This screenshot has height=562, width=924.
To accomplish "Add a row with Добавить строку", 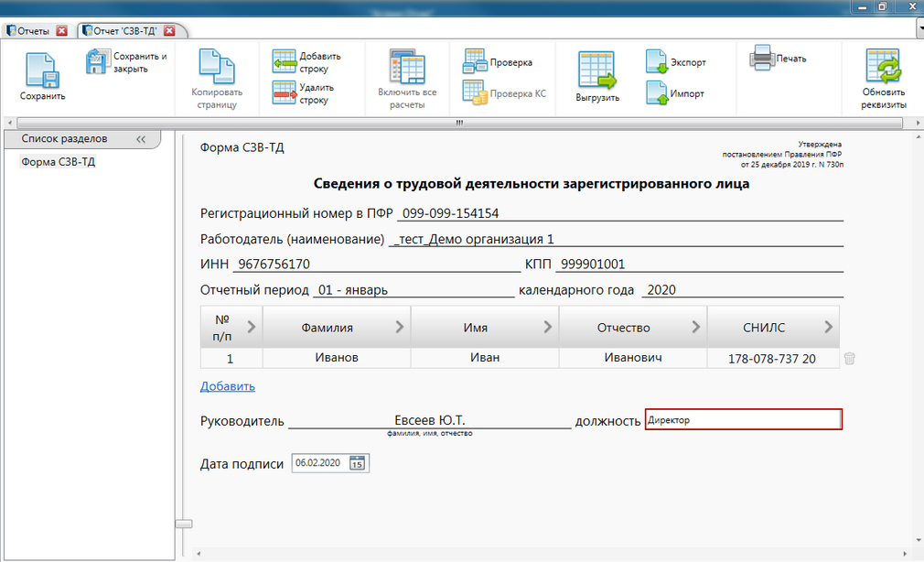I will pyautogui.click(x=306, y=62).
